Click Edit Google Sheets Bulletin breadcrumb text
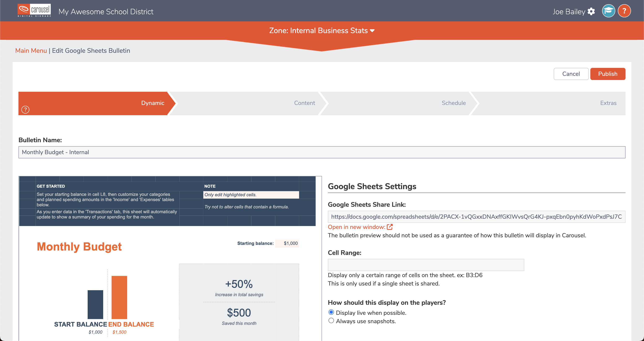 point(91,51)
